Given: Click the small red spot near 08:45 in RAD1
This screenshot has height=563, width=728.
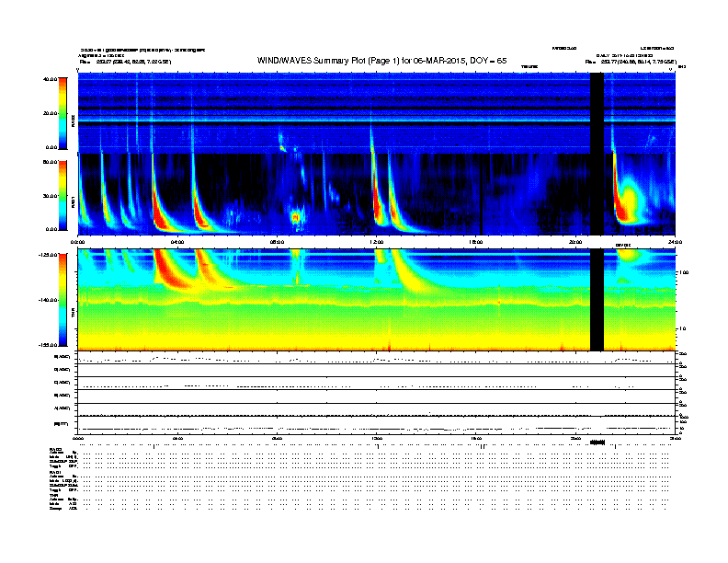Looking at the screenshot, I should point(295,217).
